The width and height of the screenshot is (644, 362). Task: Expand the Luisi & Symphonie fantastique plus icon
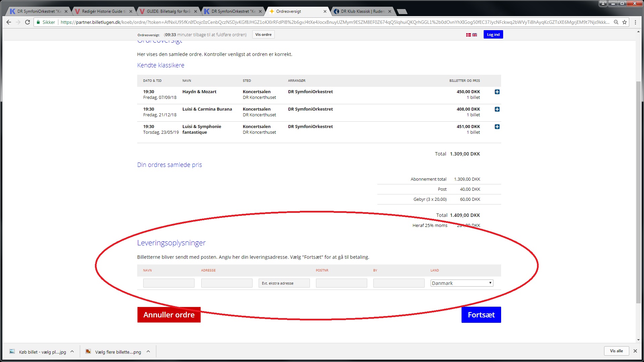497,127
